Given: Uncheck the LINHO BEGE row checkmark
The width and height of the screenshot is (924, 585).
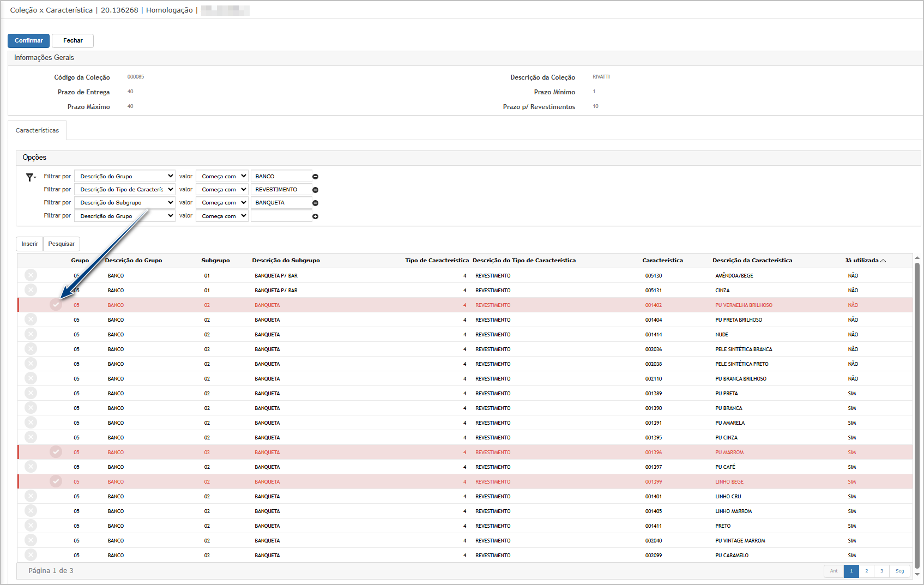Looking at the screenshot, I should 56,481.
